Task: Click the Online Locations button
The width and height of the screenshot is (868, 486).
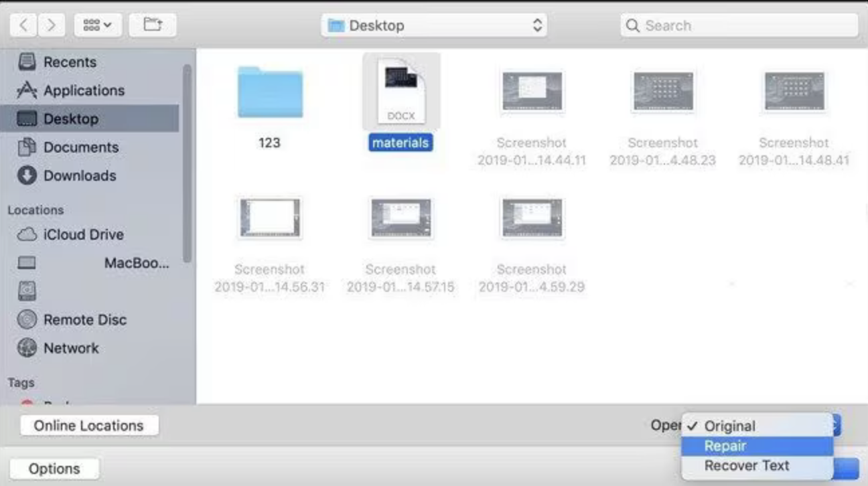Action: click(88, 424)
